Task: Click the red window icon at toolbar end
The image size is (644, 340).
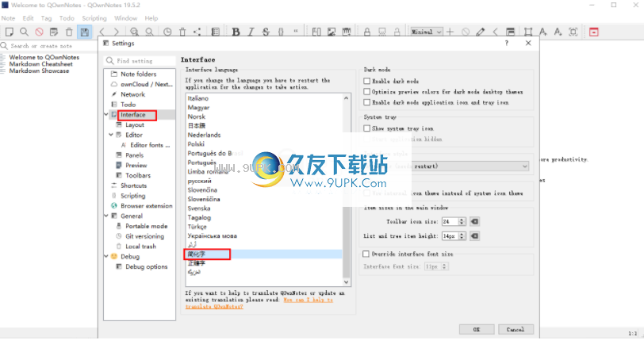Action: point(593,32)
